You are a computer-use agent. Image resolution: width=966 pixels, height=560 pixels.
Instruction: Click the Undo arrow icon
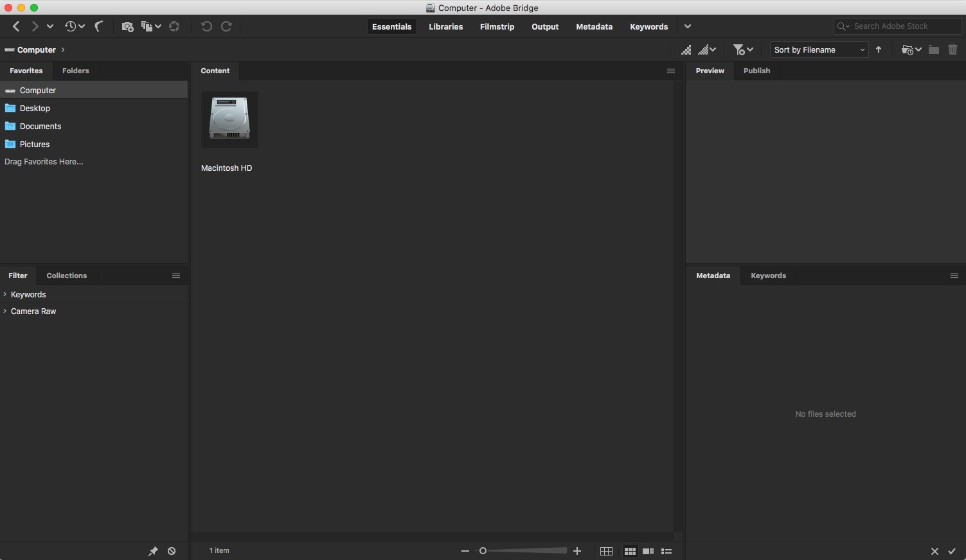tap(206, 26)
